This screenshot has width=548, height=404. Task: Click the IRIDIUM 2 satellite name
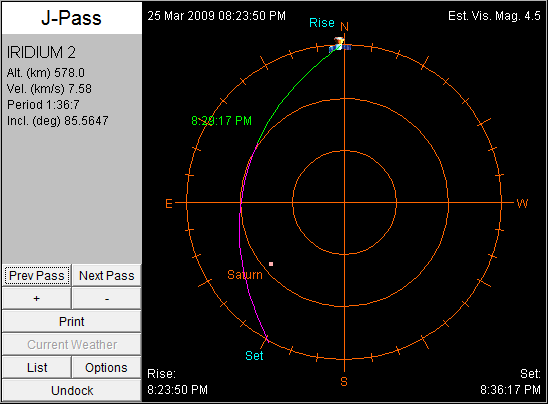41,52
